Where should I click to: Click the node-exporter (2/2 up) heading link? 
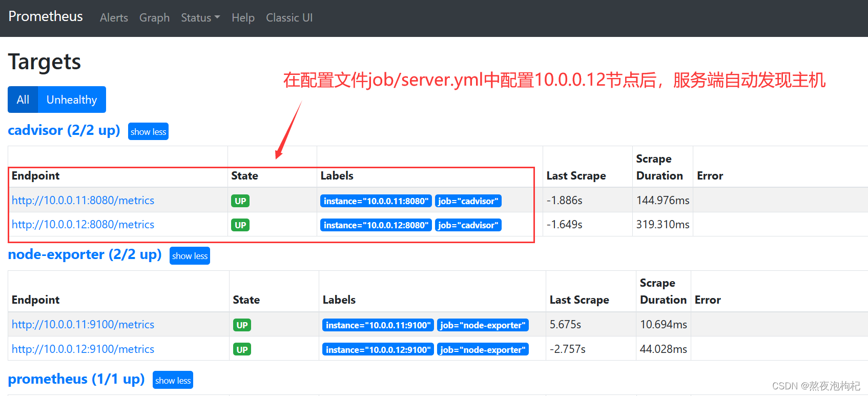pyautogui.click(x=85, y=254)
